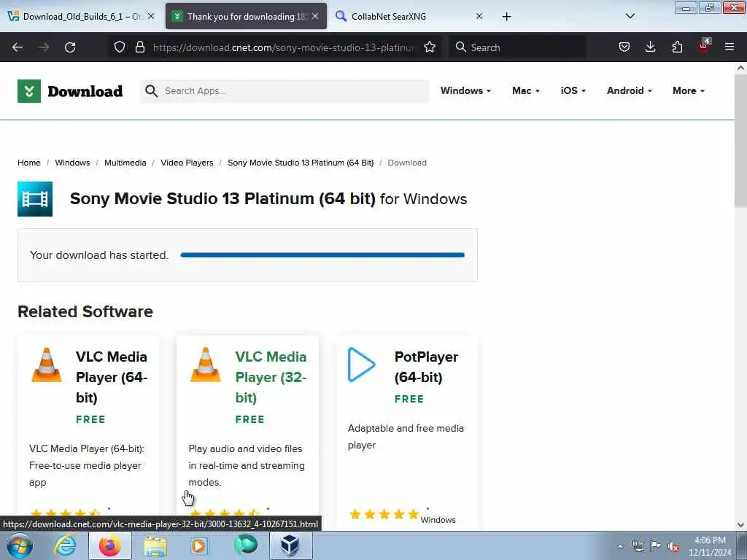Screen dimensions: 747x560
Task: Click Firefox taskbar icon
Action: pos(109,545)
